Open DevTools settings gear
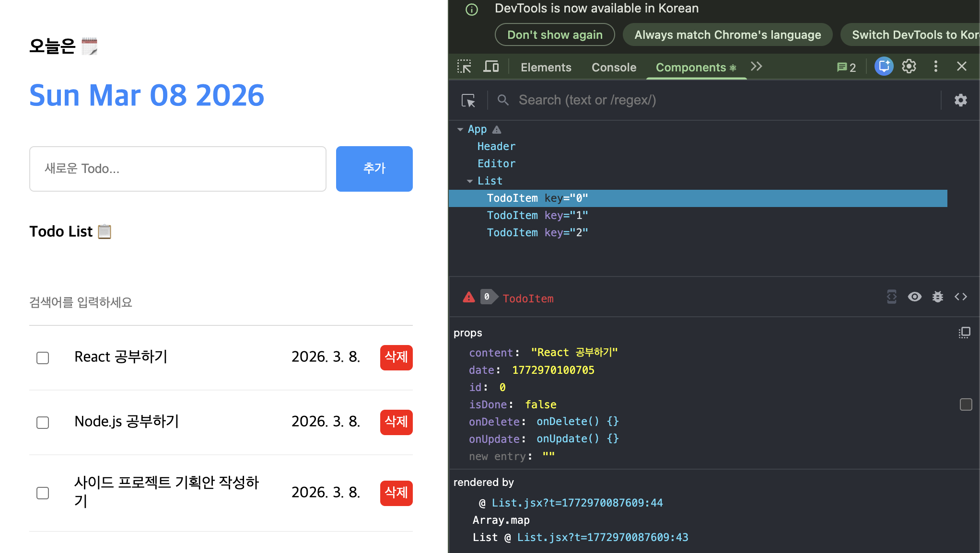 pos(909,67)
